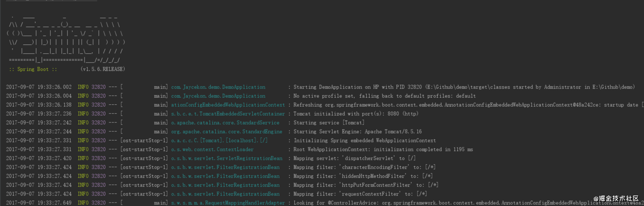Select timestamp '2017-09-07 19:33:26.002'
644x206 pixels.
(39, 87)
